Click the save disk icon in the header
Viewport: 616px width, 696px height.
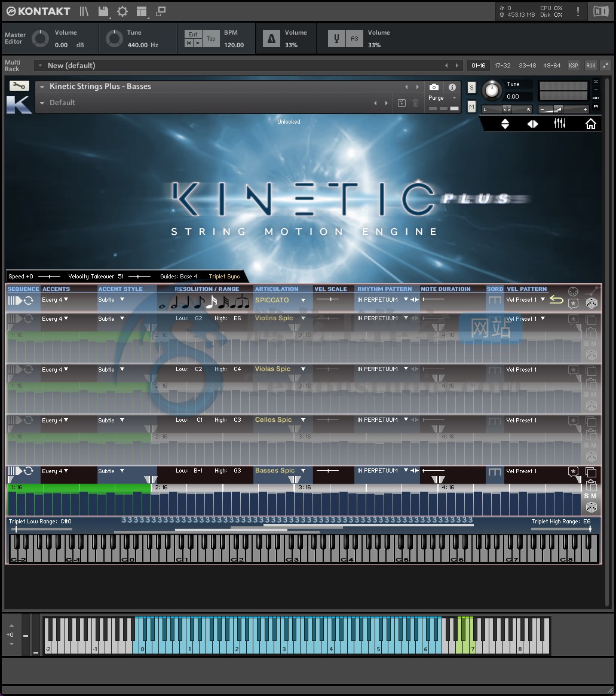pos(103,11)
